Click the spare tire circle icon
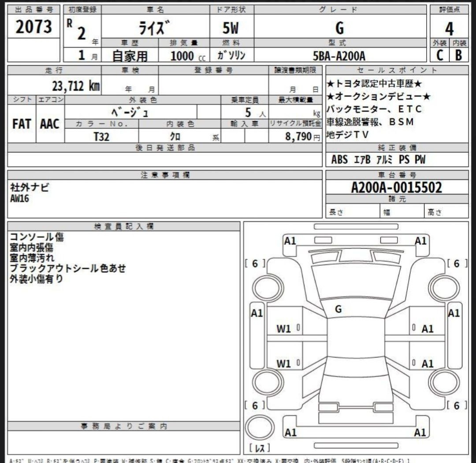This screenshot has width=476, height=463. tap(260, 427)
